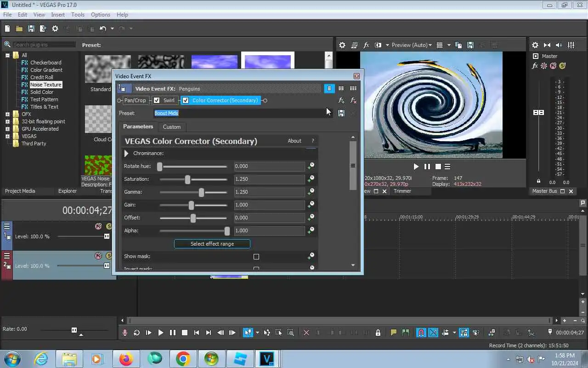This screenshot has height=368, width=588.
Task: Stop timeline playback
Action: pos(185,333)
